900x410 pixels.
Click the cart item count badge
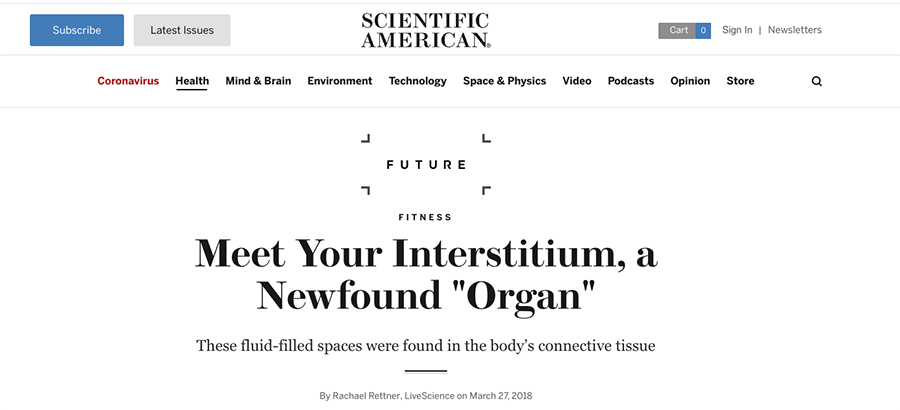coord(703,30)
